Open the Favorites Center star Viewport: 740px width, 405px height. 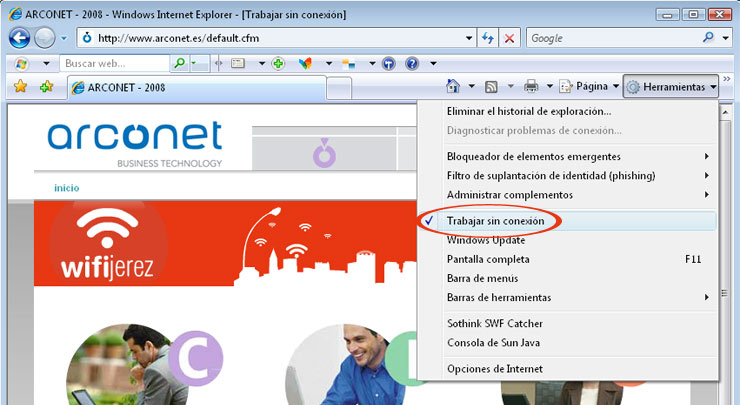click(x=20, y=86)
